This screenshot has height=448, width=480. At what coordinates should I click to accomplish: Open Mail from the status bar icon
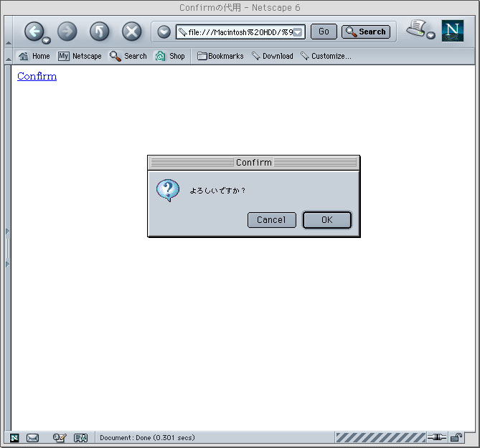(32, 438)
